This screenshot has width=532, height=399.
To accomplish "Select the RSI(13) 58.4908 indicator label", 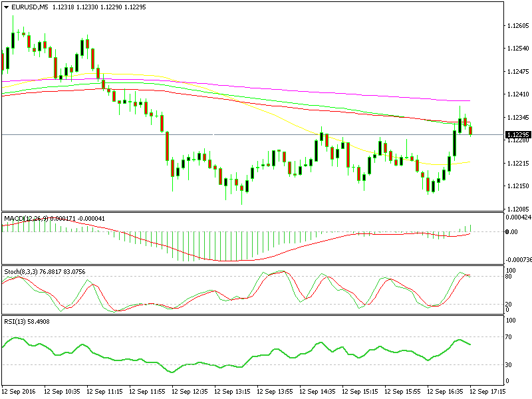I will [x=27, y=322].
